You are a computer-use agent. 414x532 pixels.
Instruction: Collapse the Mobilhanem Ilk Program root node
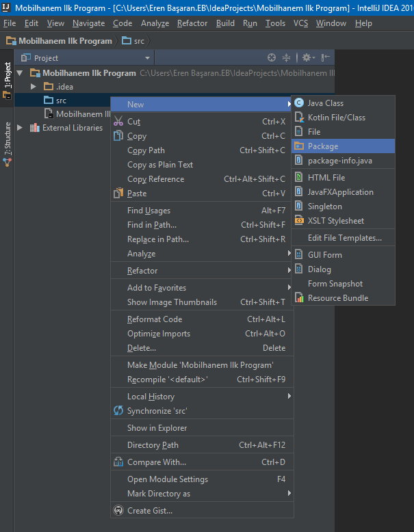coord(20,73)
